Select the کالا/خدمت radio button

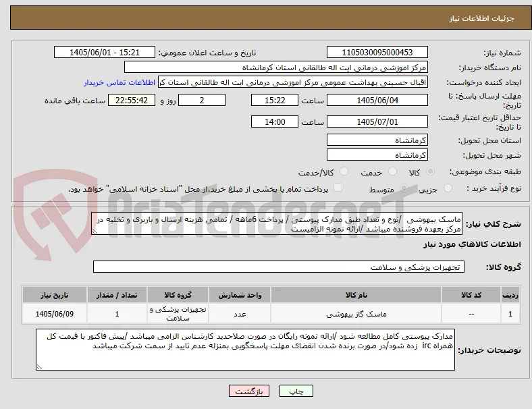point(344,171)
